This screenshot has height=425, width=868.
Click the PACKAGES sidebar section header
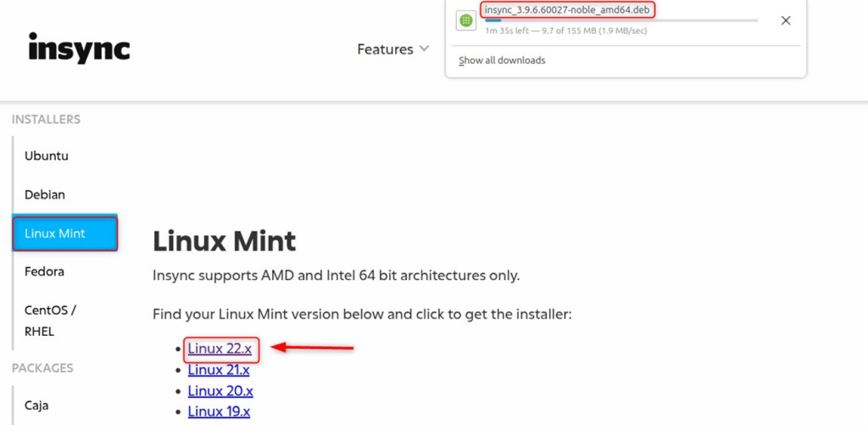pos(42,368)
